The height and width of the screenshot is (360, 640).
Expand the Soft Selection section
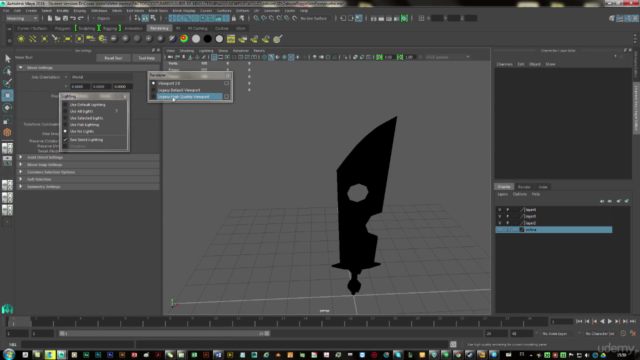click(21, 180)
